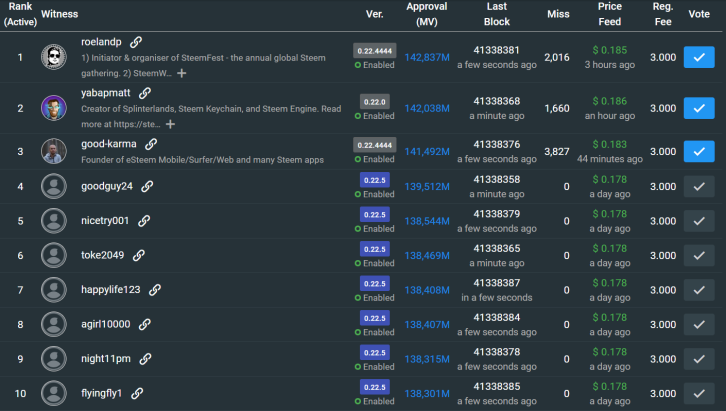This screenshot has width=726, height=411.
Task: Remove vote for witness good-karma
Action: click(699, 151)
